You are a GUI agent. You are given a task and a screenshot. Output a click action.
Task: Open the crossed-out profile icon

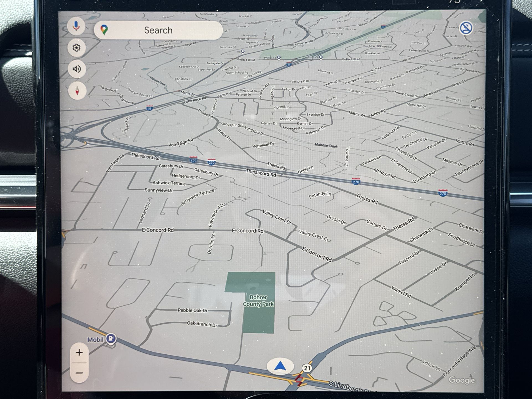click(466, 28)
